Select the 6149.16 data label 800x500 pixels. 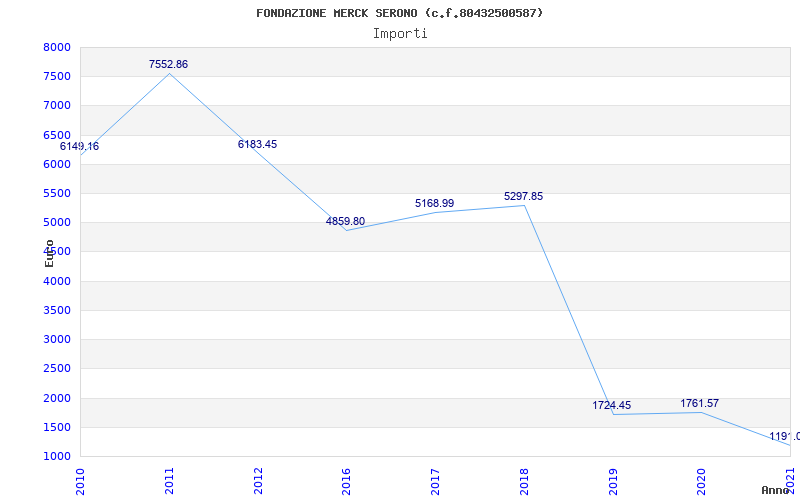(80, 146)
